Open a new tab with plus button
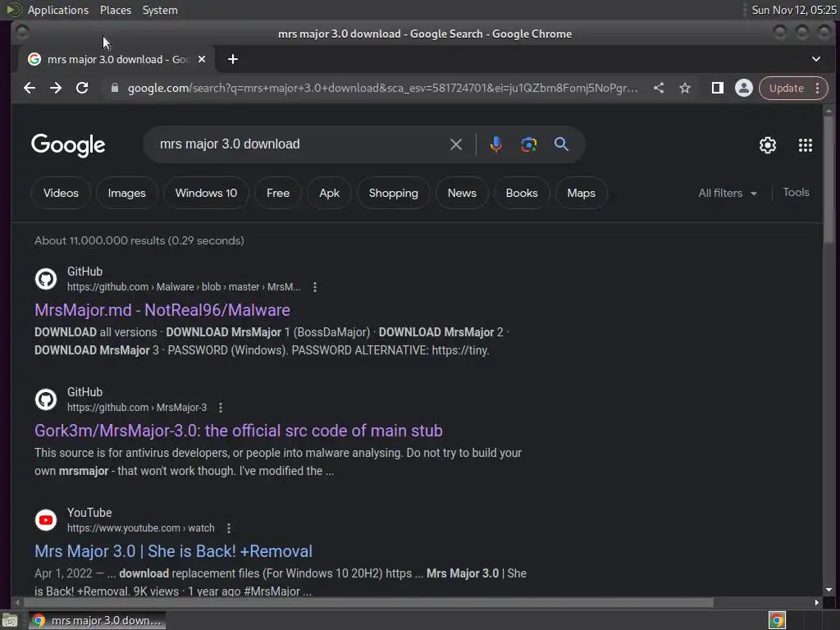Viewport: 840px width, 630px height. [x=232, y=59]
